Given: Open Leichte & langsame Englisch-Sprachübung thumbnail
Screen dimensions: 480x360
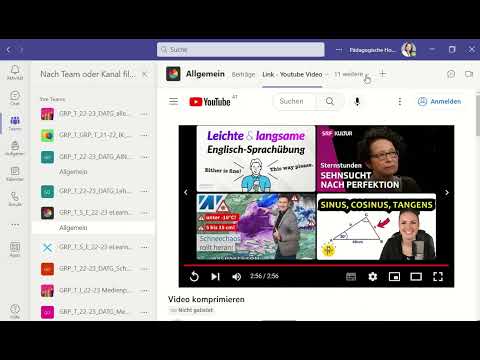Looking at the screenshot, I should point(256,159).
